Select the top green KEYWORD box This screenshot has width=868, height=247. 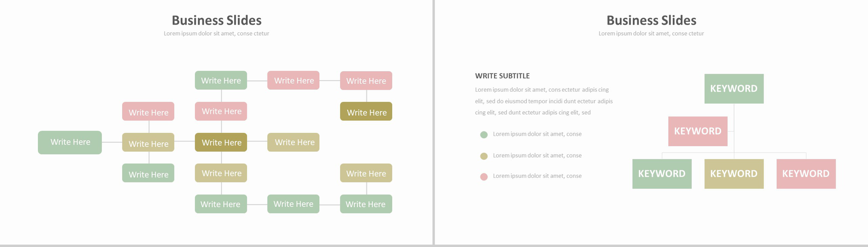[x=734, y=89]
